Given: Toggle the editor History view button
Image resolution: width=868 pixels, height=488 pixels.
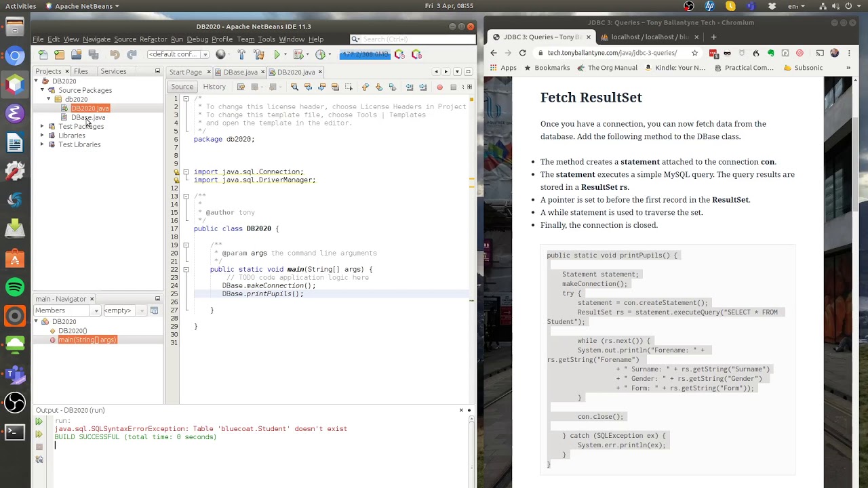Looking at the screenshot, I should click(x=214, y=87).
